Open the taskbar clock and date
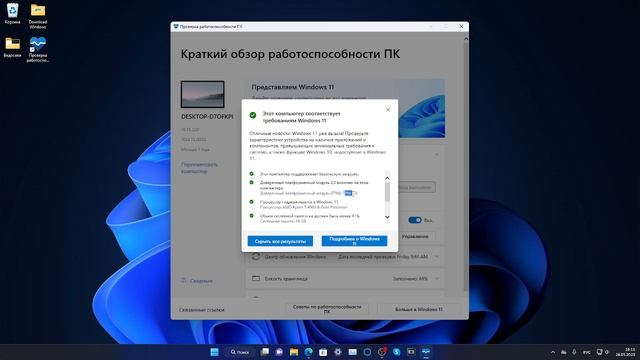The height and width of the screenshot is (360, 640). (x=626, y=352)
